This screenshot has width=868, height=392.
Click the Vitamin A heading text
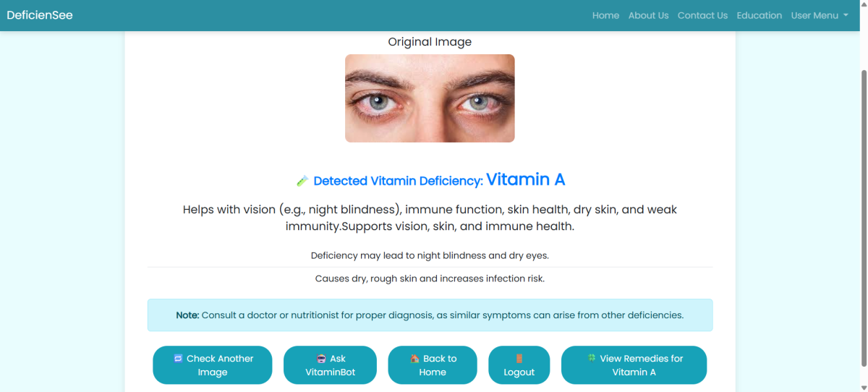(525, 179)
